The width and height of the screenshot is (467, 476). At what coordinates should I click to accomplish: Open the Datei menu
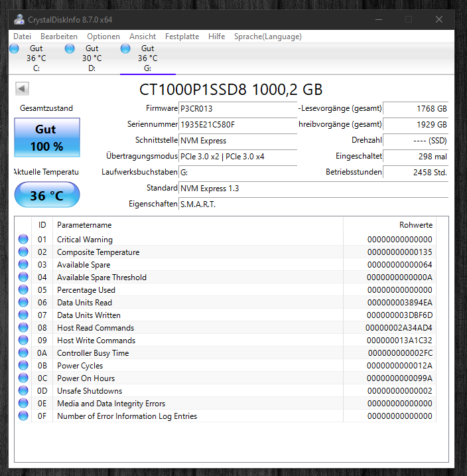[x=22, y=37]
